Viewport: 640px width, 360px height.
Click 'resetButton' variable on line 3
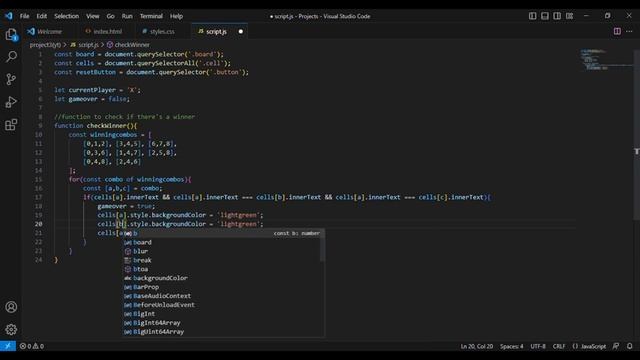click(96, 72)
